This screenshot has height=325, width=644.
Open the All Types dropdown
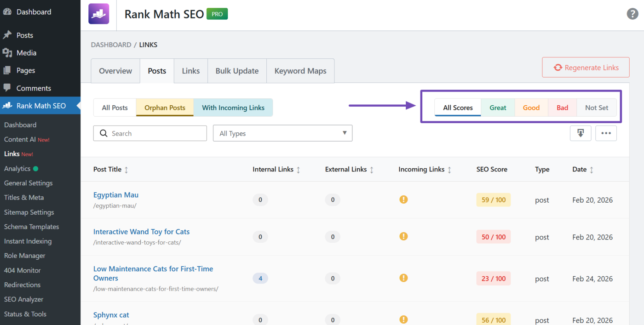tap(282, 133)
